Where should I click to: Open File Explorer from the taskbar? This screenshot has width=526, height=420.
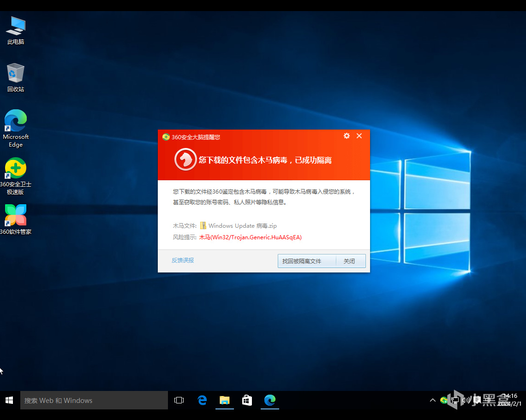click(x=224, y=400)
